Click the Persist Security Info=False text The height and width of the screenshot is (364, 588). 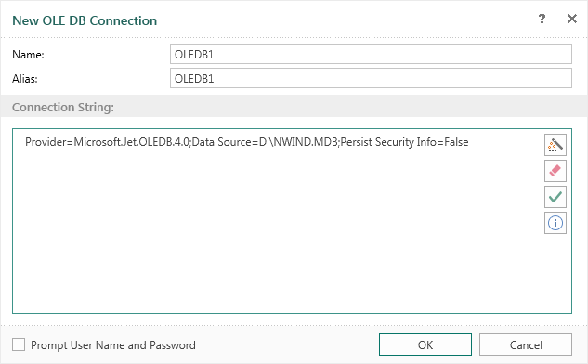[405, 142]
